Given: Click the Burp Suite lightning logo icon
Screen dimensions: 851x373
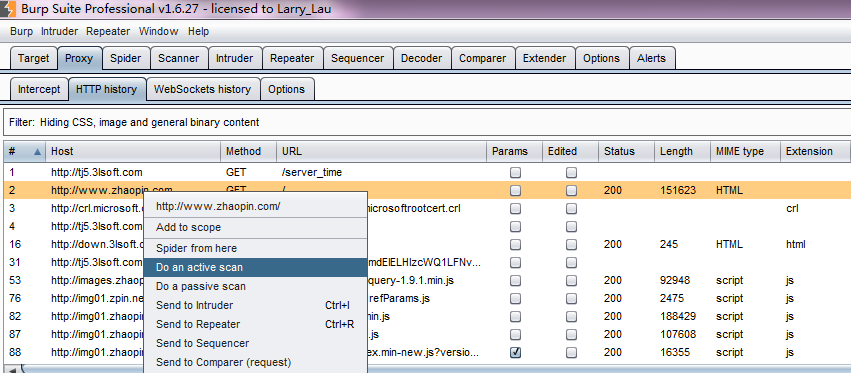Looking at the screenshot, I should pos(8,9).
